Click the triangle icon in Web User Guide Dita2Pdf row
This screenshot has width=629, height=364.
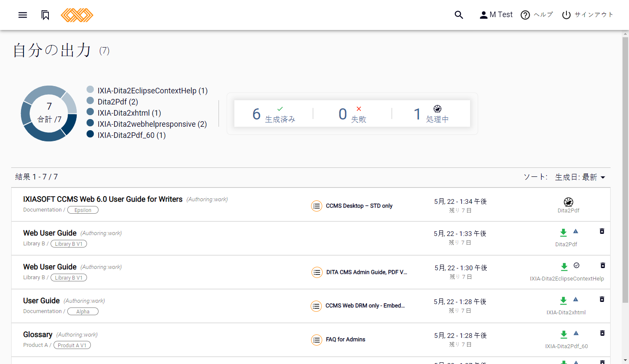pyautogui.click(x=576, y=231)
